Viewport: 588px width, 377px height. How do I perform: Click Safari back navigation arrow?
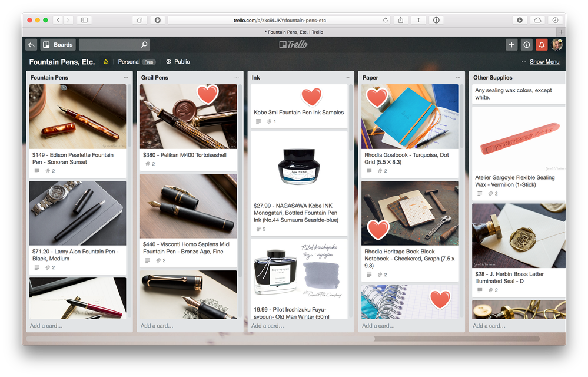pyautogui.click(x=58, y=20)
